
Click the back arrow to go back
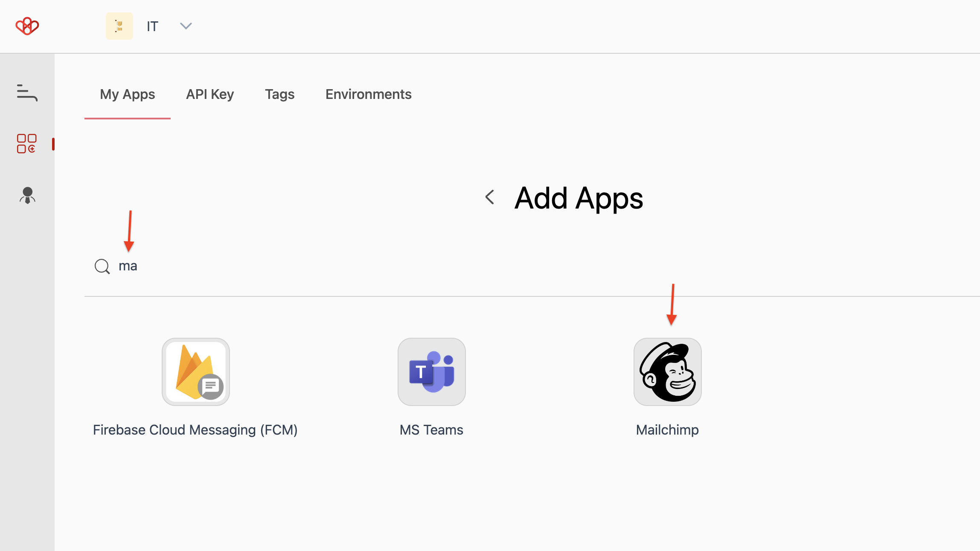click(x=490, y=197)
